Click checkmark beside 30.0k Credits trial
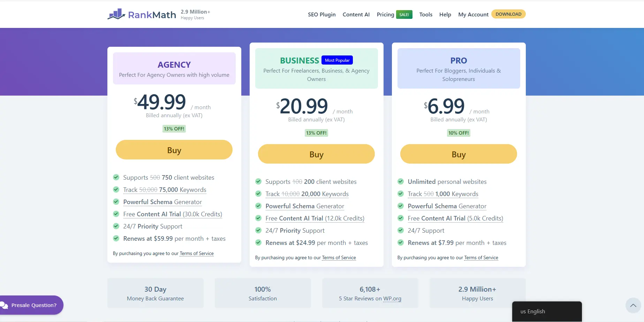 click(x=116, y=214)
